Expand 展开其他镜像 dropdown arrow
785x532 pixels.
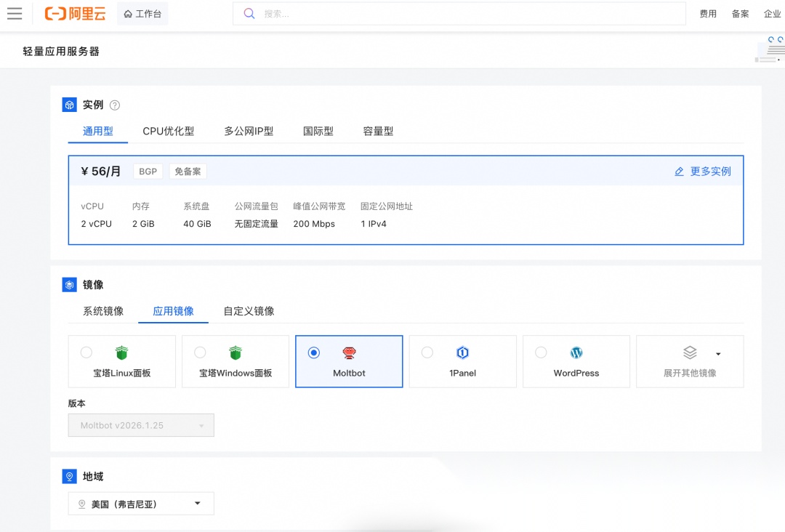tap(718, 354)
